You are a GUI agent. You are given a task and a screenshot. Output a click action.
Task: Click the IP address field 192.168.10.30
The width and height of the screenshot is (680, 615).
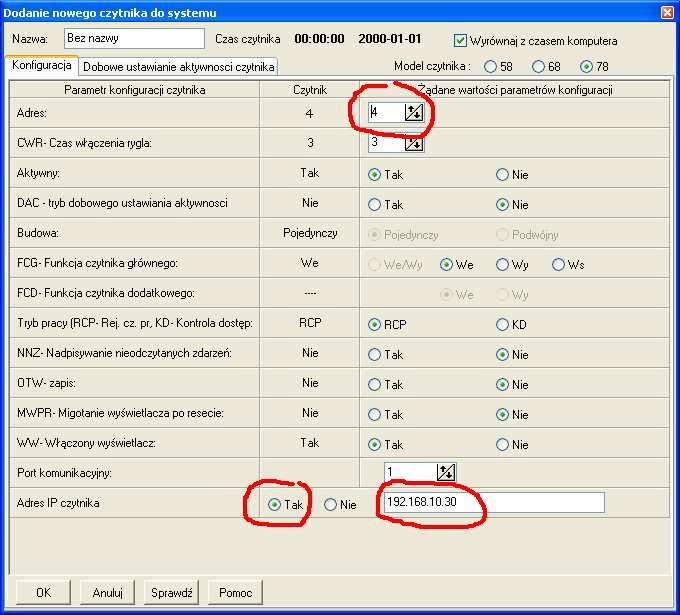pyautogui.click(x=494, y=502)
